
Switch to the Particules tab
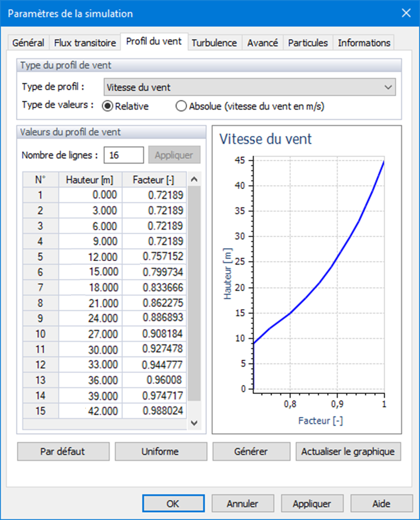tap(307, 43)
